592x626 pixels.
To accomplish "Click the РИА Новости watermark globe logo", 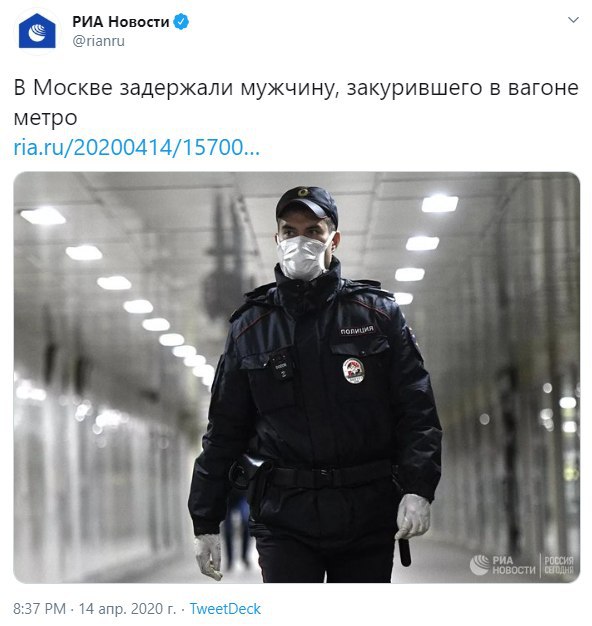I will click(479, 565).
